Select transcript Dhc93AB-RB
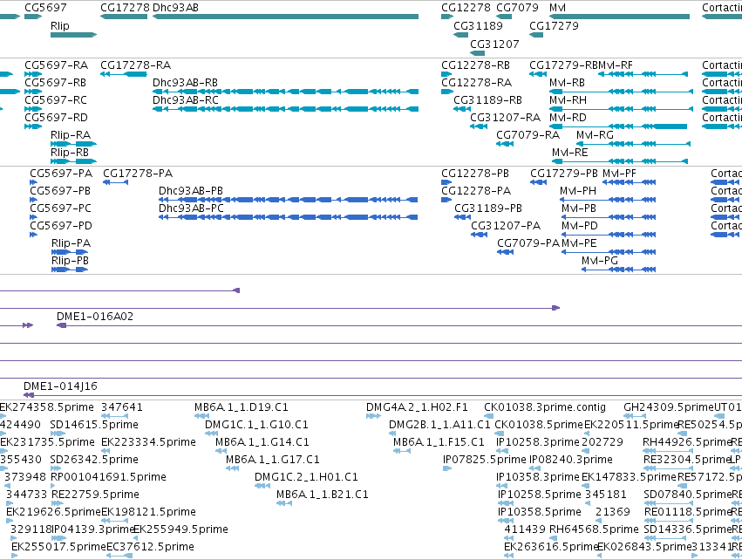 click(x=285, y=92)
